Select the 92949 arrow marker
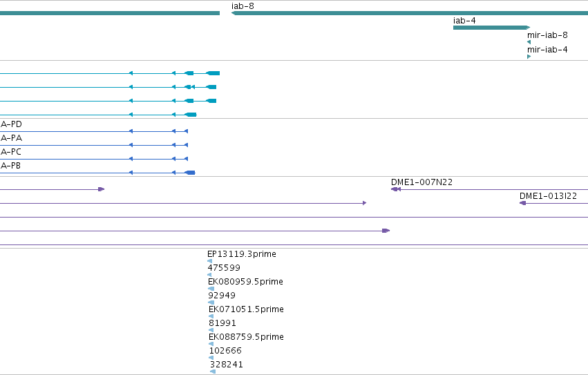Image resolution: width=588 pixels, height=375 pixels. click(x=211, y=302)
